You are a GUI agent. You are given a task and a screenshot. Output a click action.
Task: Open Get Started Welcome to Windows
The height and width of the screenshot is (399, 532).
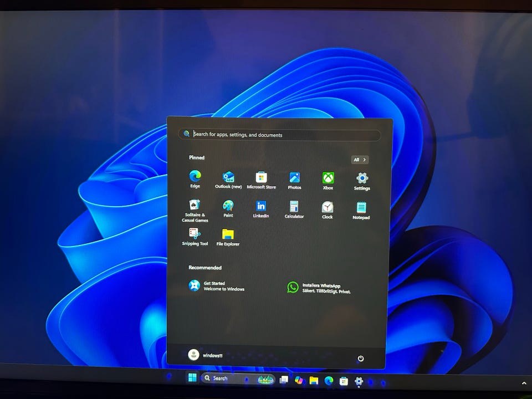(217, 286)
